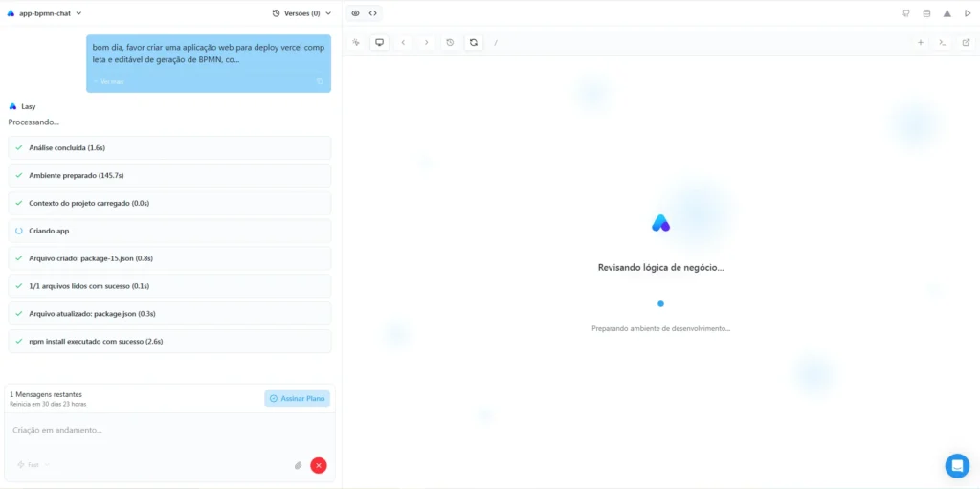
Task: Open the terminal console icon
Action: coord(943,42)
